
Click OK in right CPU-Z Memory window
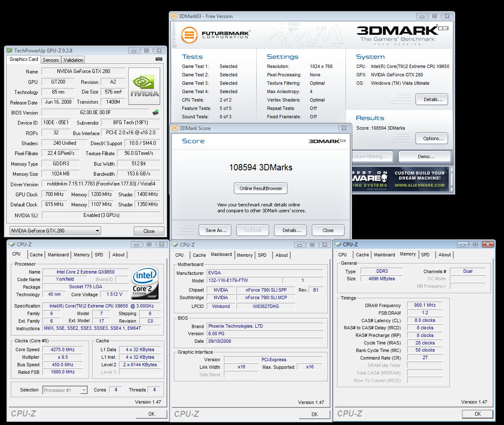[478, 414]
